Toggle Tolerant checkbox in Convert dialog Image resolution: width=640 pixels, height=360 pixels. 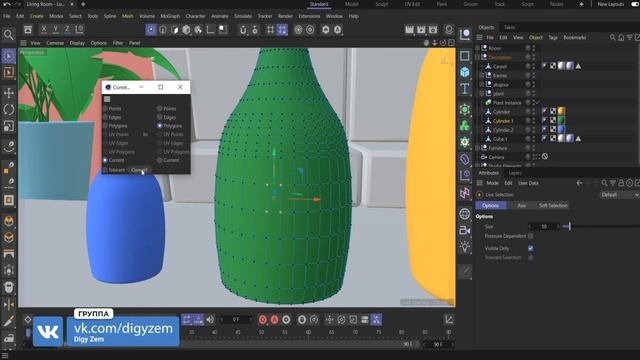pyautogui.click(x=105, y=170)
